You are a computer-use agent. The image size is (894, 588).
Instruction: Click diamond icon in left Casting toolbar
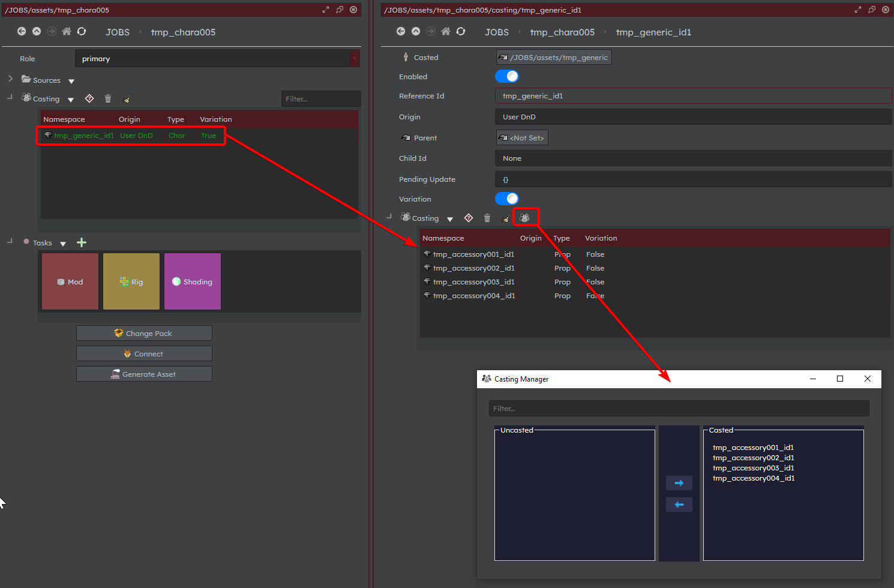tap(89, 98)
